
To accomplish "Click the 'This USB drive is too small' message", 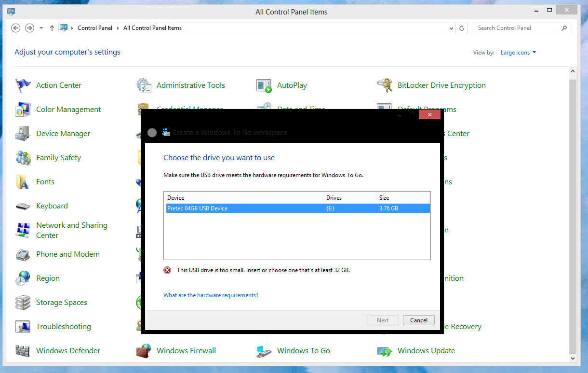I will pyautogui.click(x=263, y=270).
